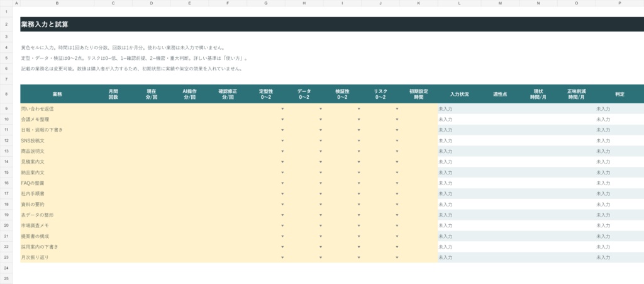Open 検証性 dropdown for 納品案内文 row
Viewport: 644px width, 284px height.
(x=358, y=173)
